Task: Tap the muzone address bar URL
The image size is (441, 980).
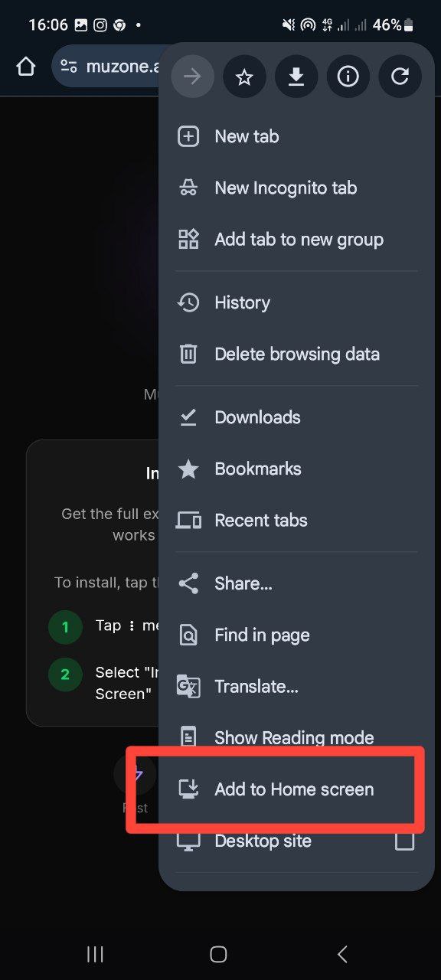Action: 122,67
